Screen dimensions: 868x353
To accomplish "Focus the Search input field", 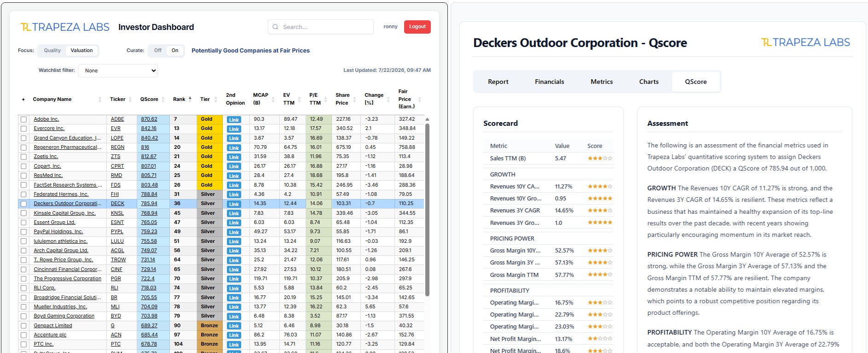I will [321, 27].
